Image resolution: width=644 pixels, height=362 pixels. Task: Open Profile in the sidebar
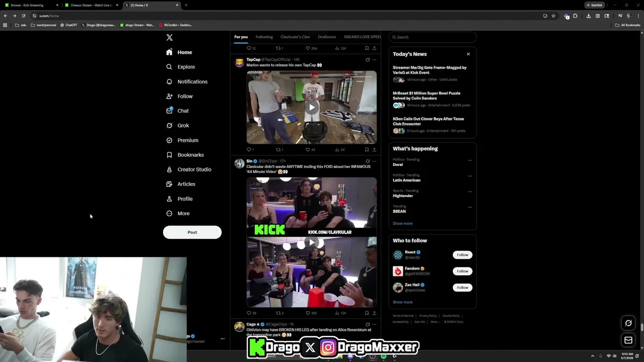pos(180,199)
